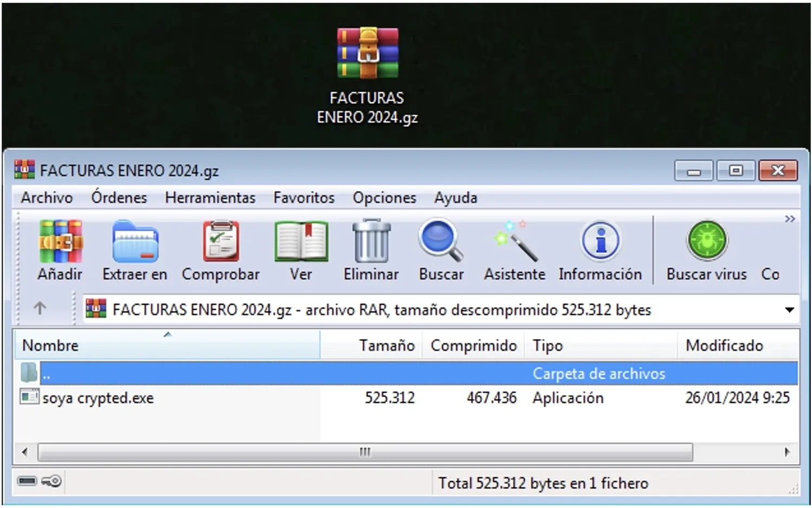
Task: Click the Eliminar trash can icon
Action: click(371, 241)
